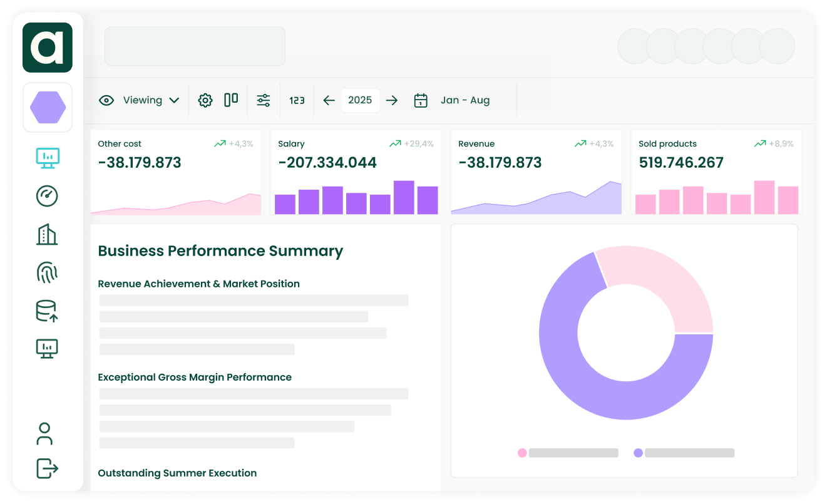Toggle the eye visibility icon next to Viewing
Viewport: 827px width, 504px height.
tap(106, 100)
